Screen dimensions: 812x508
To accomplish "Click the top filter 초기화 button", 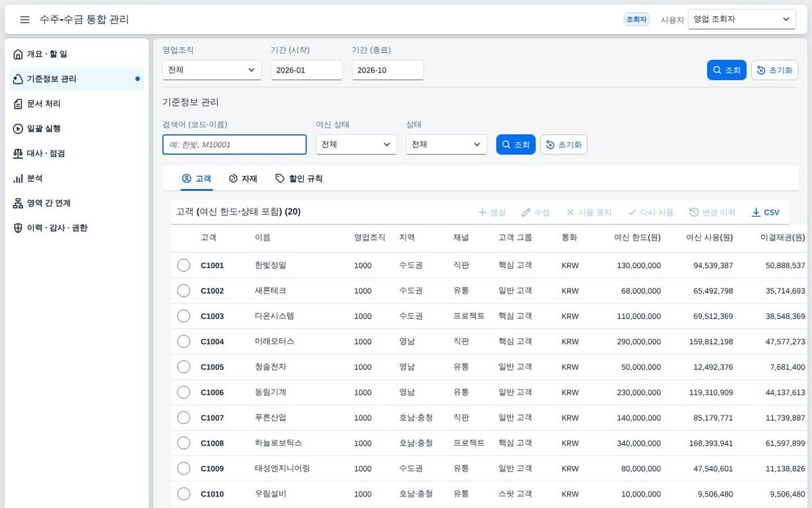I will [x=775, y=70].
